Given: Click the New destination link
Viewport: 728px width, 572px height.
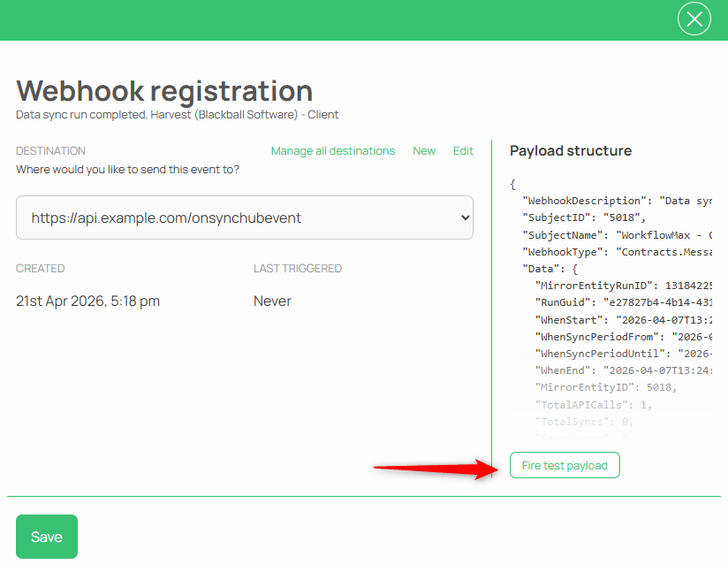Looking at the screenshot, I should tap(424, 151).
